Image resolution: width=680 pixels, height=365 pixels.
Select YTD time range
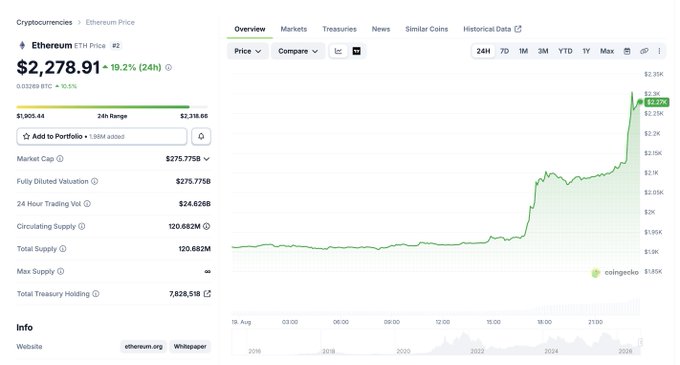coord(565,51)
